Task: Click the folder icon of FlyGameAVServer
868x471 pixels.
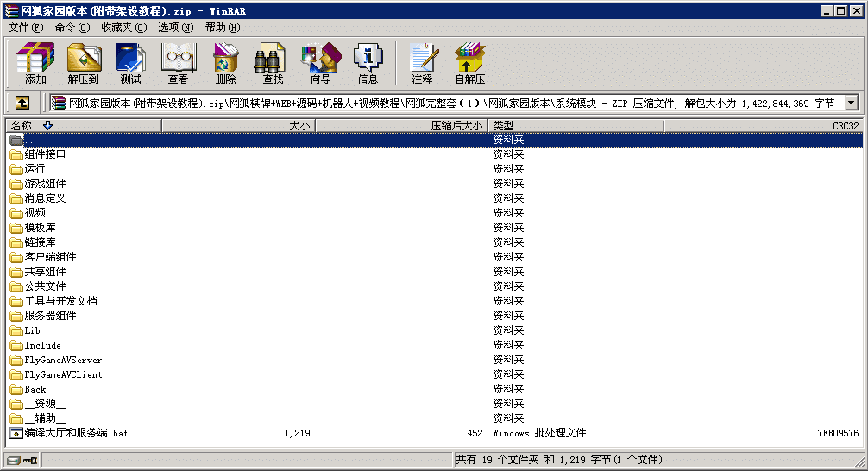Action: click(x=16, y=360)
